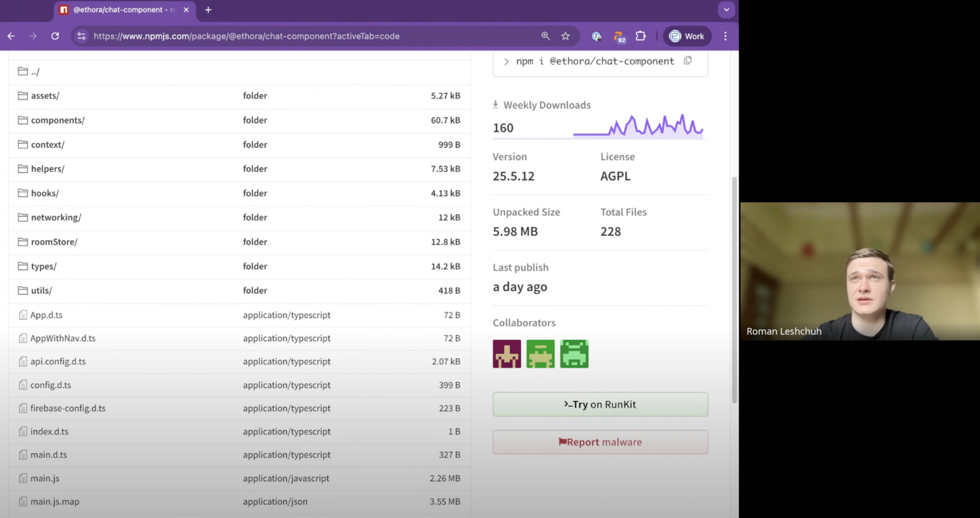980x518 pixels.
Task: Click the file icon beside config.d.ts
Action: click(23, 385)
